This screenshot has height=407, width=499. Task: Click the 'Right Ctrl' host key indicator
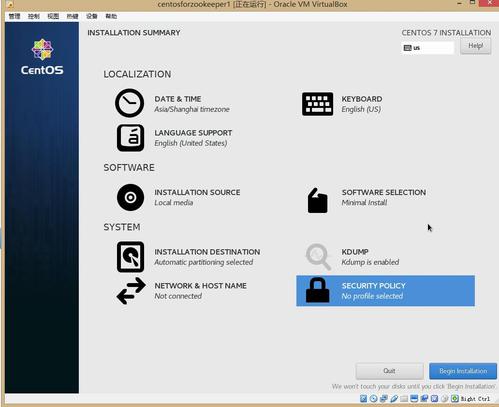[475, 399]
